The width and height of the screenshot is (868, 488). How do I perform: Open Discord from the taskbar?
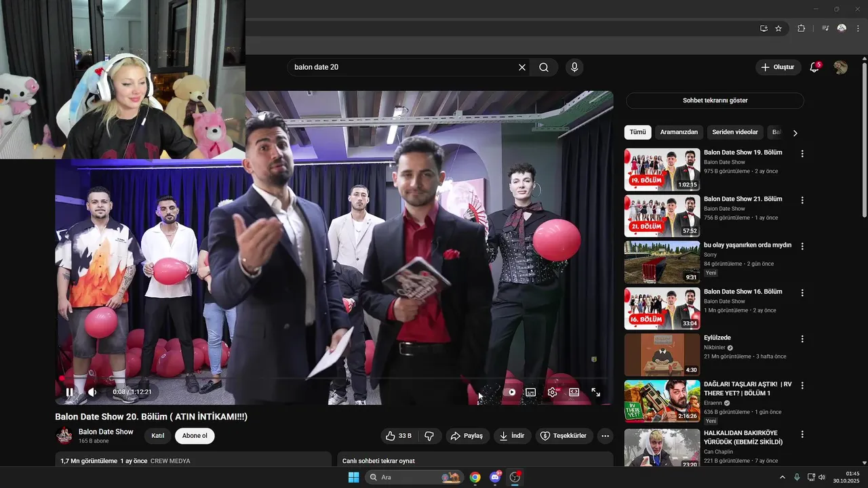[495, 477]
